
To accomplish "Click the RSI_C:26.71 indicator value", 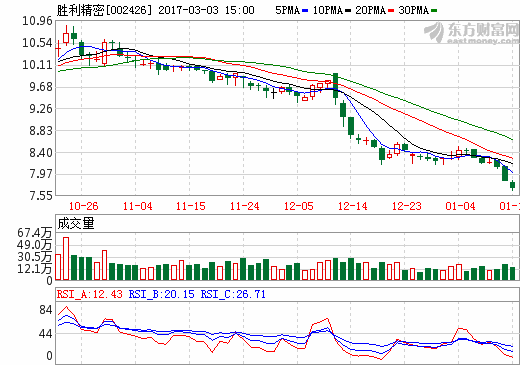I will pyautogui.click(x=233, y=294).
